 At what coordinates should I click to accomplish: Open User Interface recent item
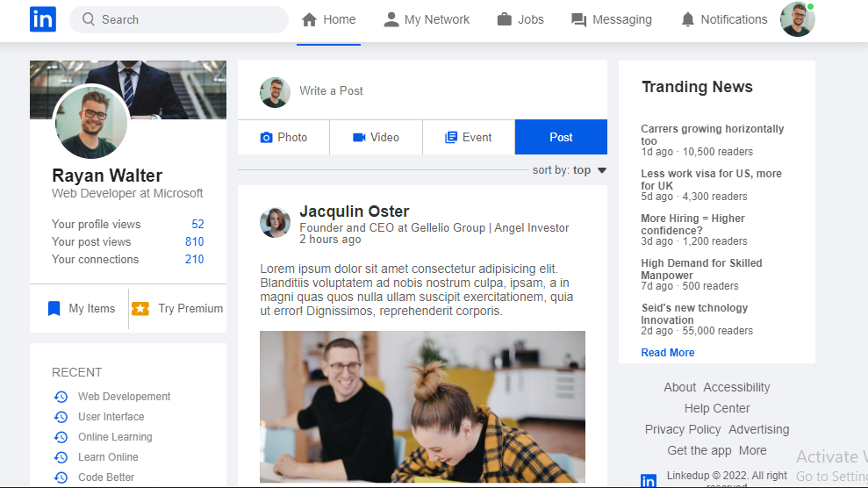click(111, 417)
